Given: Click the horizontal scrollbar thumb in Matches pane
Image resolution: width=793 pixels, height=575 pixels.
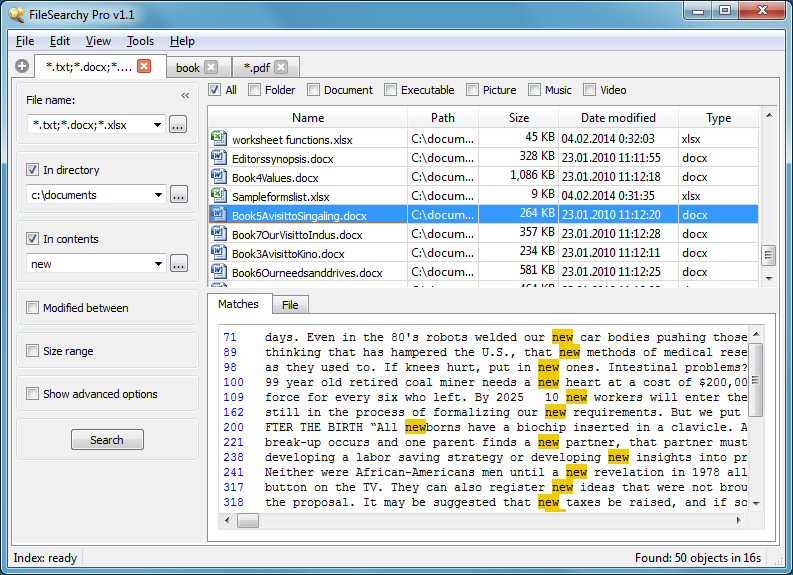Looking at the screenshot, I should click(248, 520).
